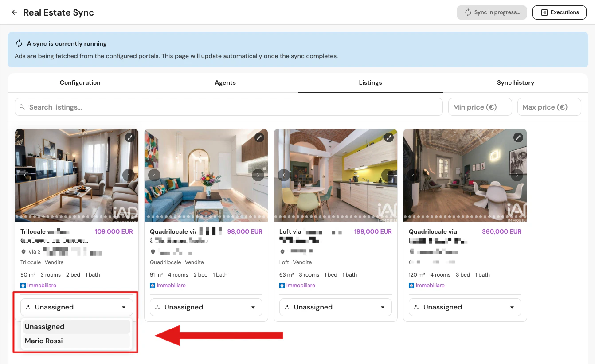The height and width of the screenshot is (364, 595).
Task: Show previous photo of the 360,000 EUR Quadrilocale
Action: tap(413, 175)
